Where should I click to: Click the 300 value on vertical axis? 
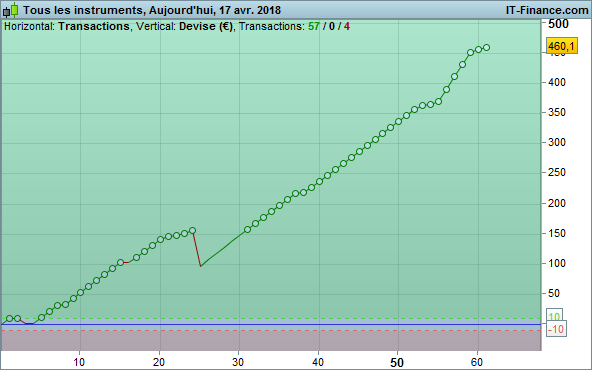(x=557, y=142)
